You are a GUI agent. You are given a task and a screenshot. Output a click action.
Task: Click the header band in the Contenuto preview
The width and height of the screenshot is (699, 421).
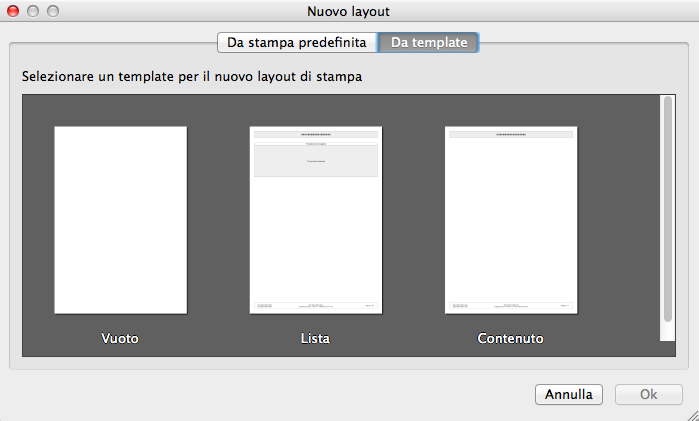pos(510,134)
